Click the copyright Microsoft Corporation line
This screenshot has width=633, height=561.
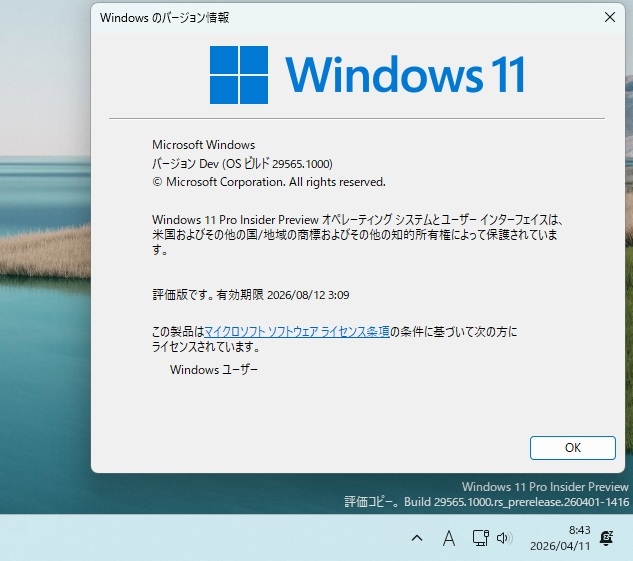coord(269,182)
